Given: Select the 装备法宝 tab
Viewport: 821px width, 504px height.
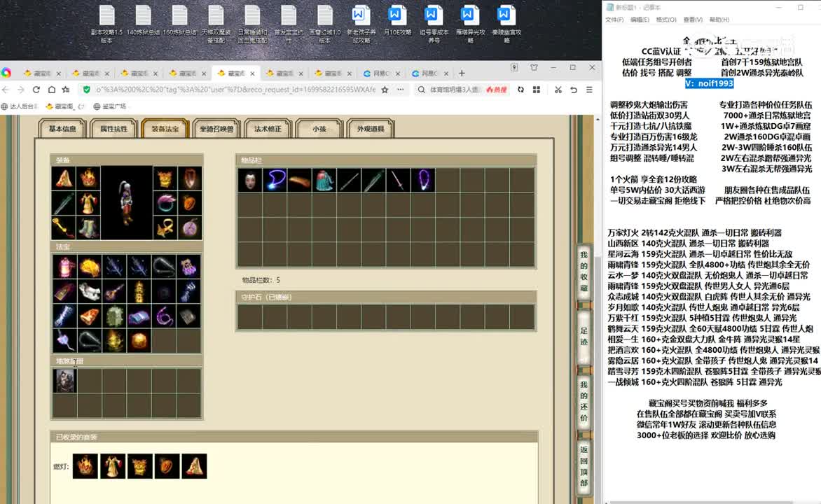Looking at the screenshot, I should pyautogui.click(x=165, y=129).
